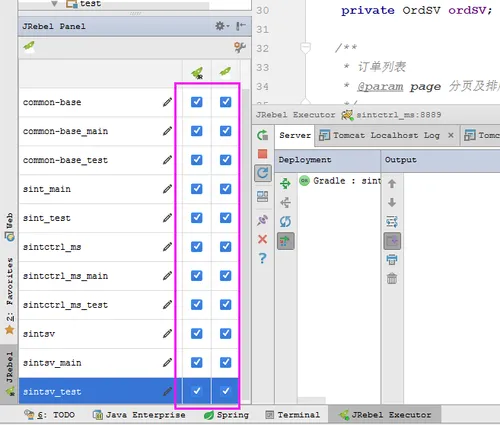Toggle first checkbox for sintsv_main

[197, 362]
